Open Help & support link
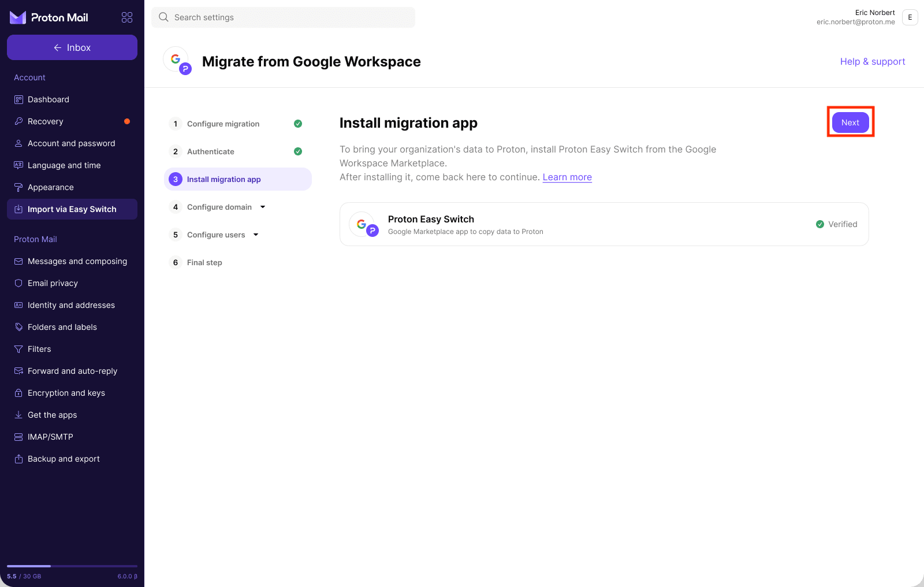924x587 pixels. pos(873,61)
